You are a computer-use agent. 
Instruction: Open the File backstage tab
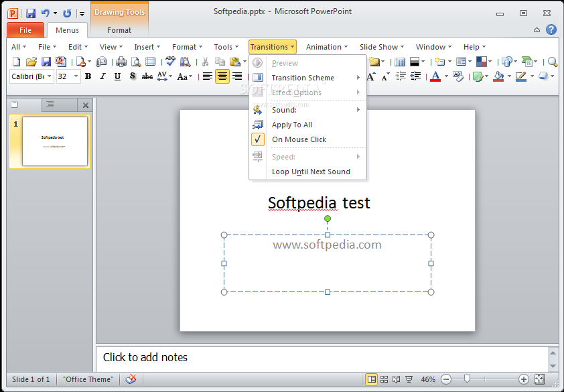point(25,30)
